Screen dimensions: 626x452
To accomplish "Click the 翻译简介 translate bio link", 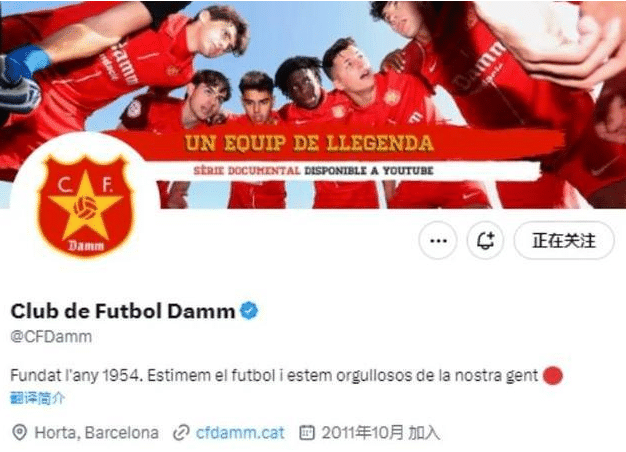I will click(37, 398).
